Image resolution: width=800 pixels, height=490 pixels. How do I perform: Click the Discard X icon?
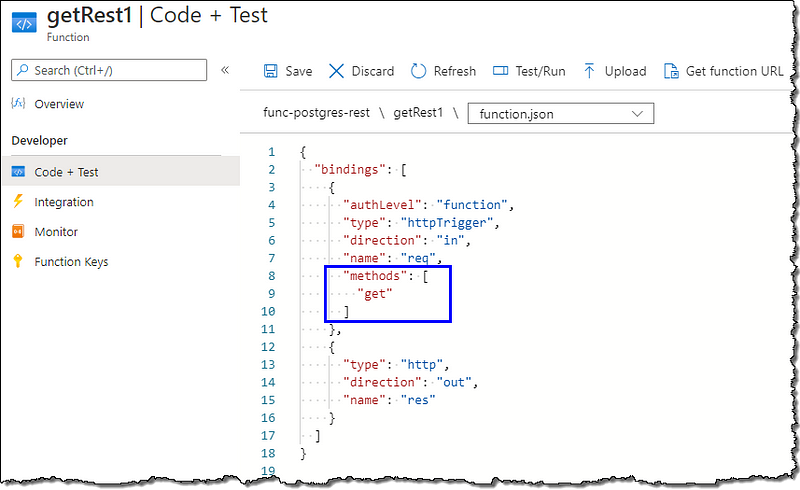tap(336, 71)
